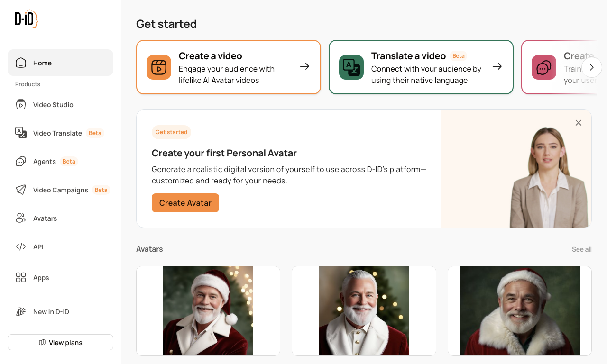Click the green Translate a video icon
Viewport: 607px width, 364px height.
(351, 67)
